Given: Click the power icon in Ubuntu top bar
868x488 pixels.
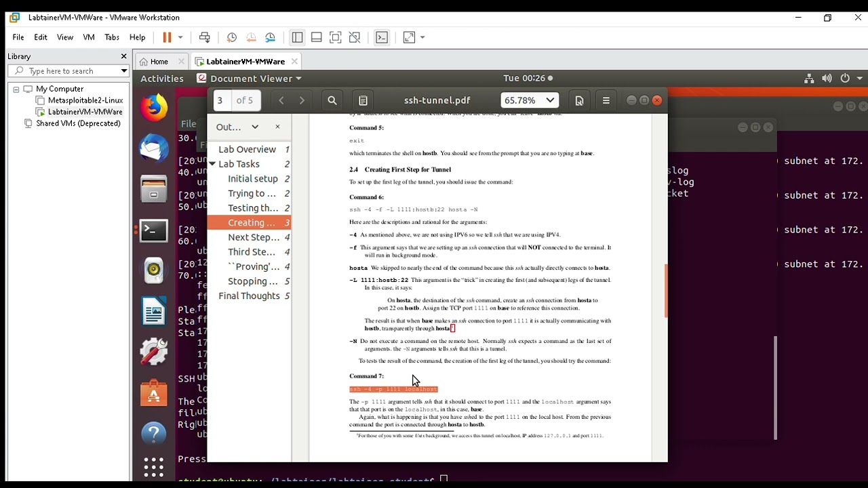Looking at the screenshot, I should pyautogui.click(x=845, y=79).
